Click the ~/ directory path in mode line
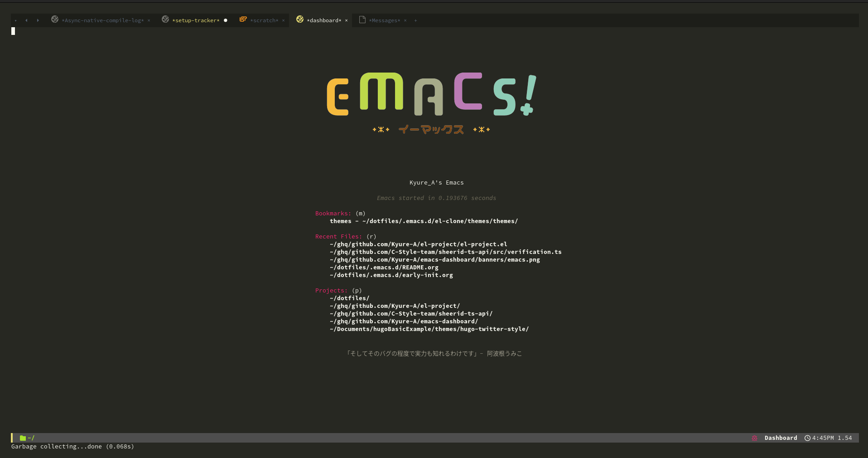 [31, 438]
